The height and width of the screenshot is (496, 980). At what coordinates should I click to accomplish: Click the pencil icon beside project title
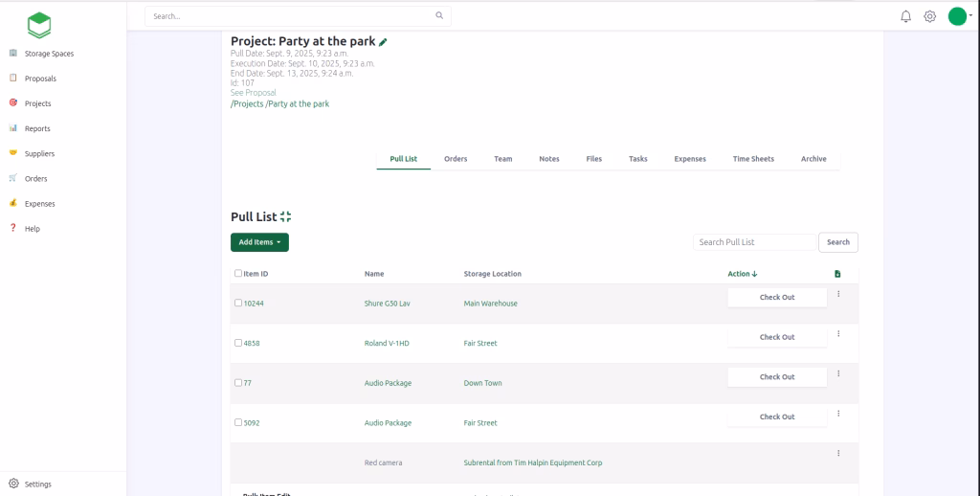pos(383,42)
